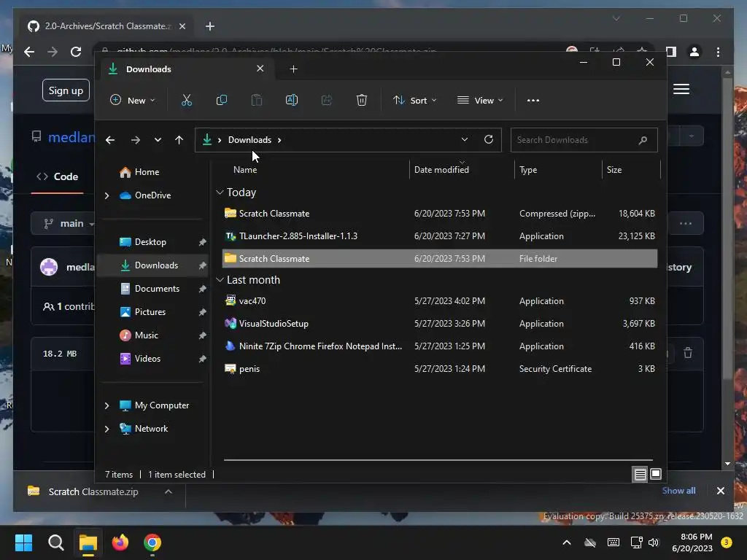The image size is (747, 560).
Task: Click the search magnifier in Search Downloads
Action: [643, 140]
